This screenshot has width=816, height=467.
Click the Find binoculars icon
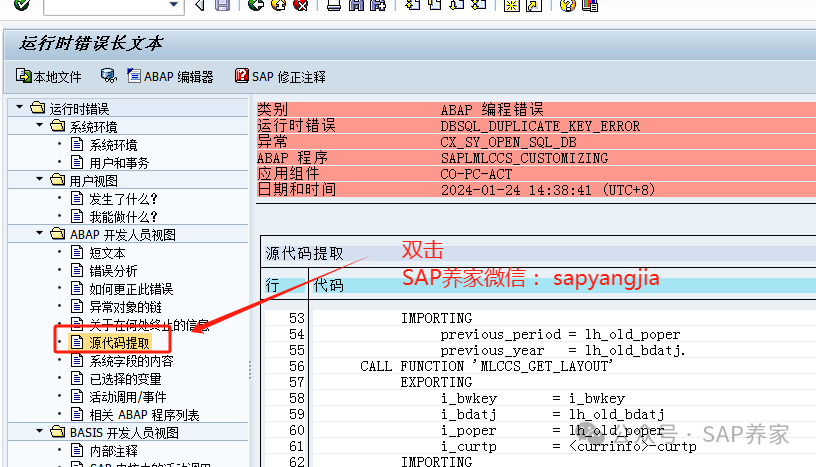tap(356, 5)
